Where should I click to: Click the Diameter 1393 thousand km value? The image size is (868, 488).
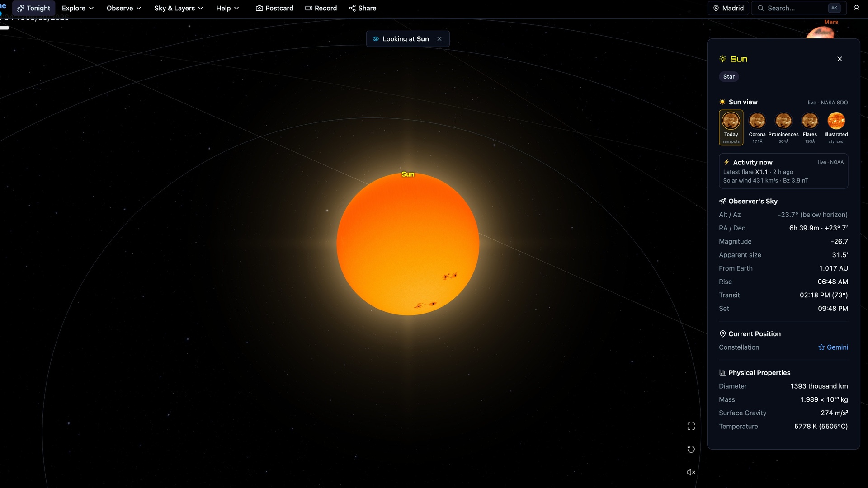[x=819, y=386]
